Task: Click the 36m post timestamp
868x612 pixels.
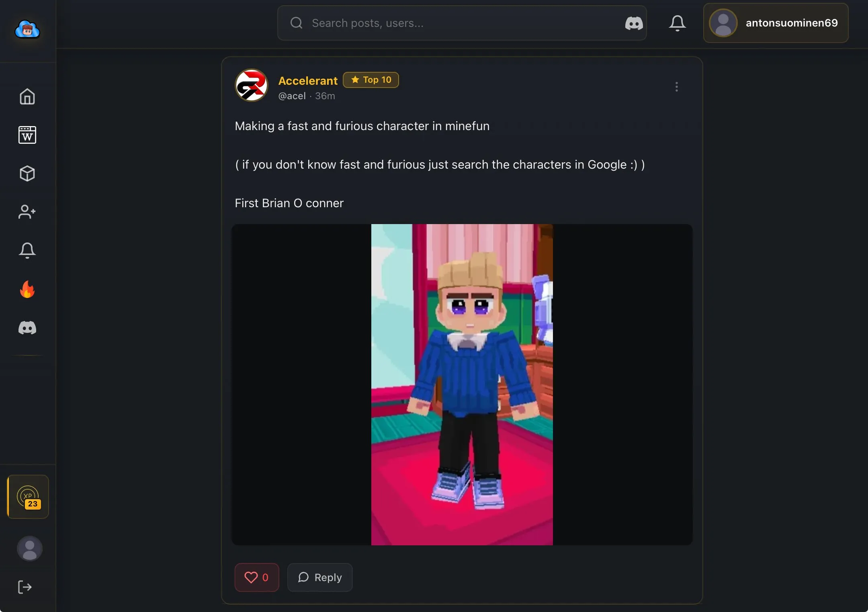Action: 325,96
